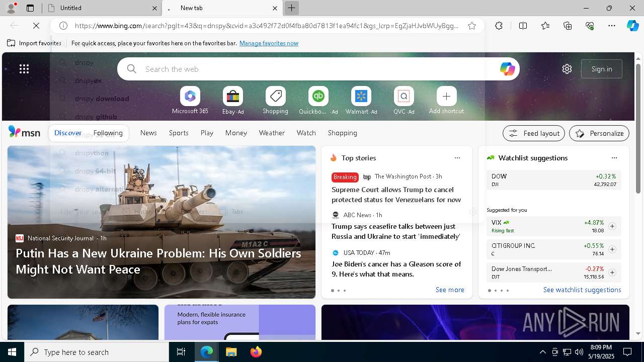The width and height of the screenshot is (644, 362).
Task: Open Money category in MSN nav
Action: [236, 133]
